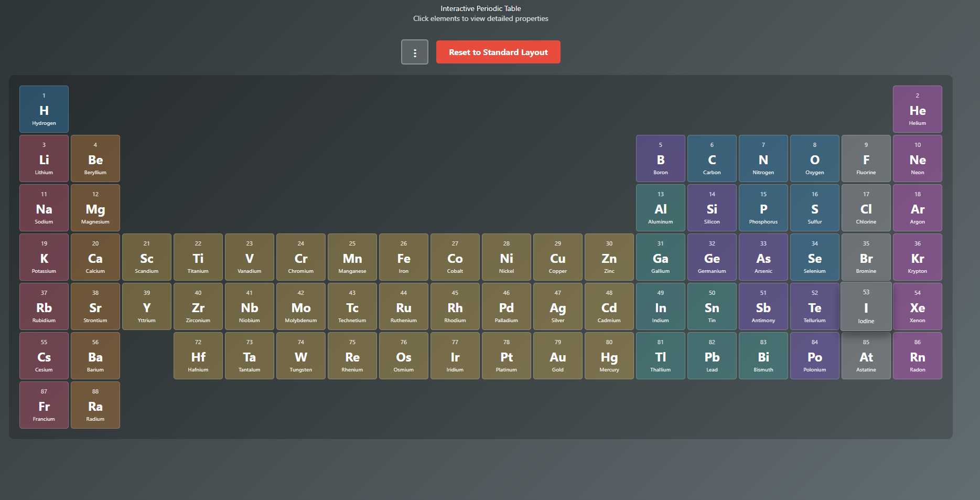Open Strontium element details
Screen dimensions: 980x500
95,306
